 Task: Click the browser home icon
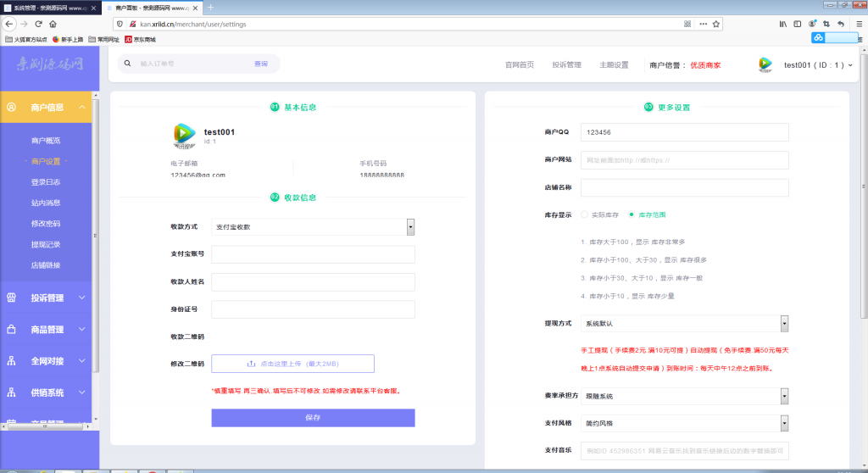[53, 24]
